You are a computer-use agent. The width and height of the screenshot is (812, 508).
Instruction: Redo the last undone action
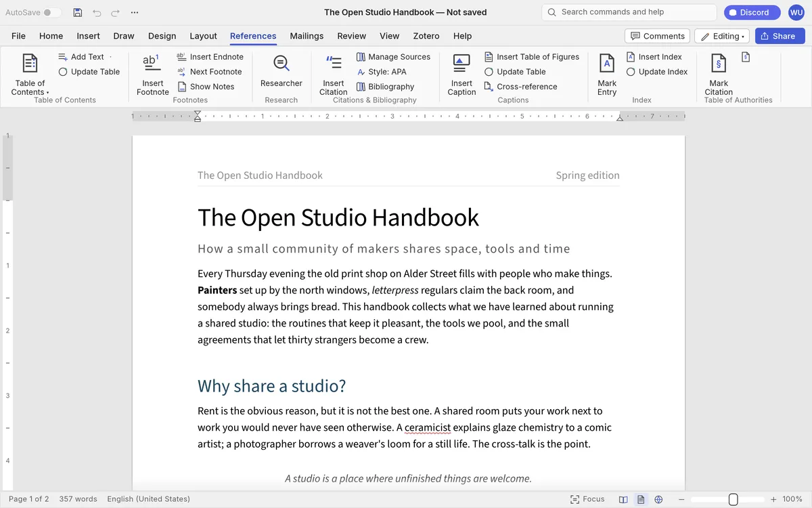tap(116, 12)
